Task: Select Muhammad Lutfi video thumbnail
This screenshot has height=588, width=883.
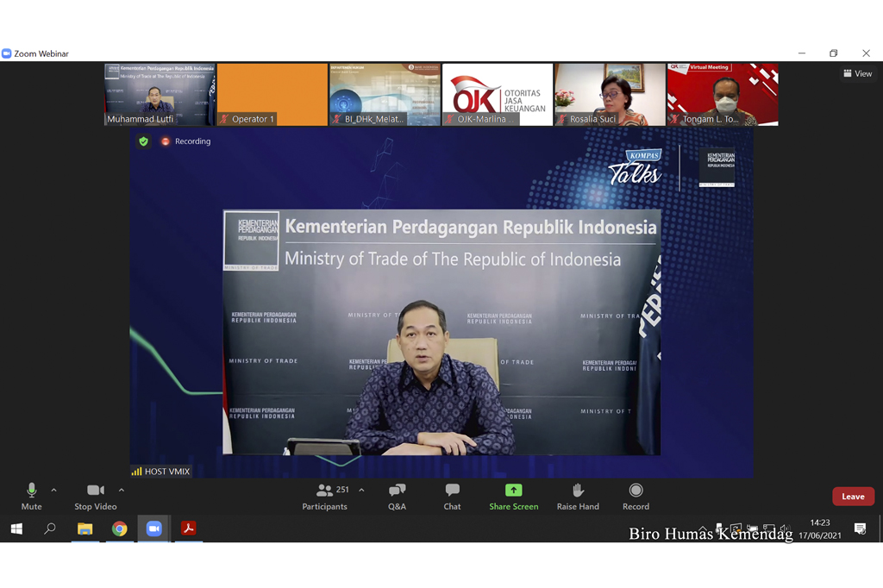Action: tap(160, 94)
